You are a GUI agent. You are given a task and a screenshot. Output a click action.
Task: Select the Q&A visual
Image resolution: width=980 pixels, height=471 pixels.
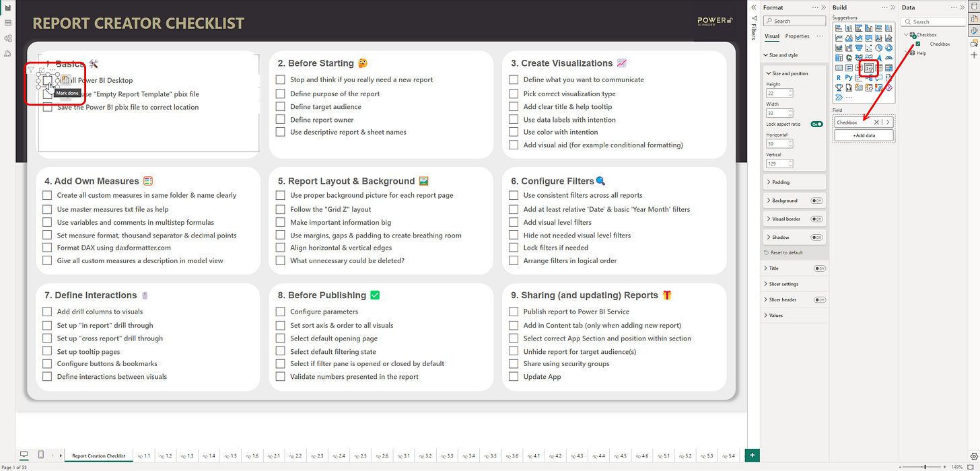(879, 77)
